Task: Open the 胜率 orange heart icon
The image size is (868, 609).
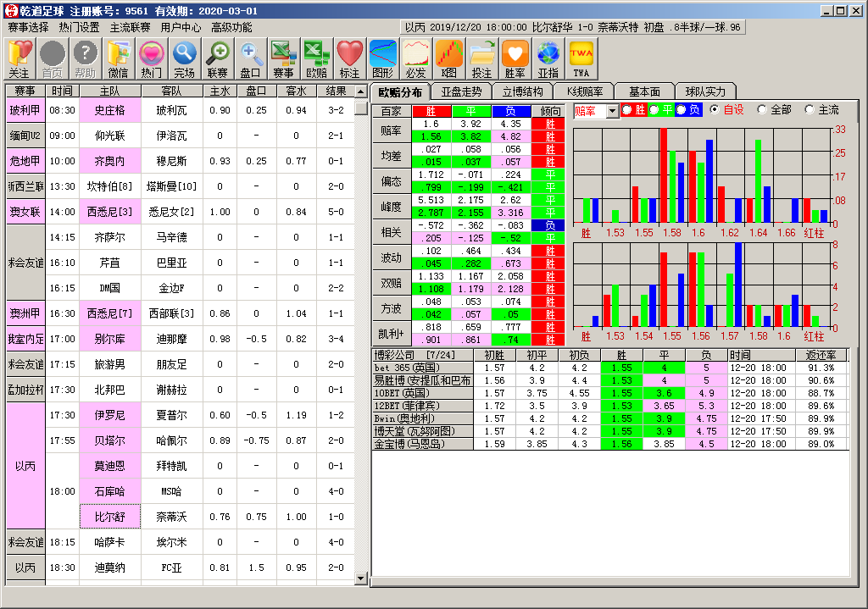Action: tap(515, 59)
